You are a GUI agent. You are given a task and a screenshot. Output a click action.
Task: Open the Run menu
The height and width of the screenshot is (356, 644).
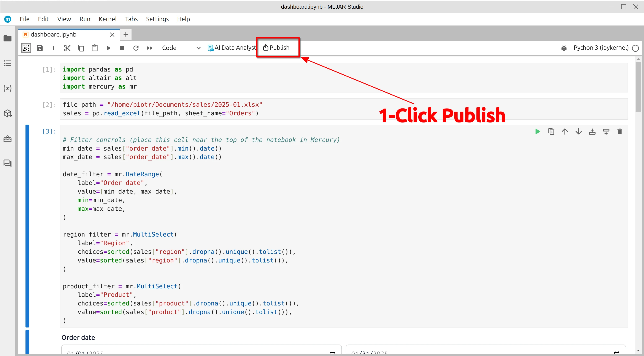85,19
